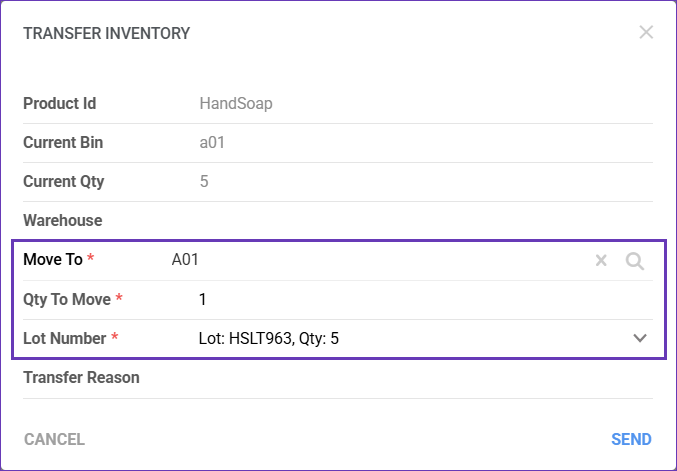This screenshot has width=677, height=471.
Task: Click the Current Bin value a01
Action: 212,142
